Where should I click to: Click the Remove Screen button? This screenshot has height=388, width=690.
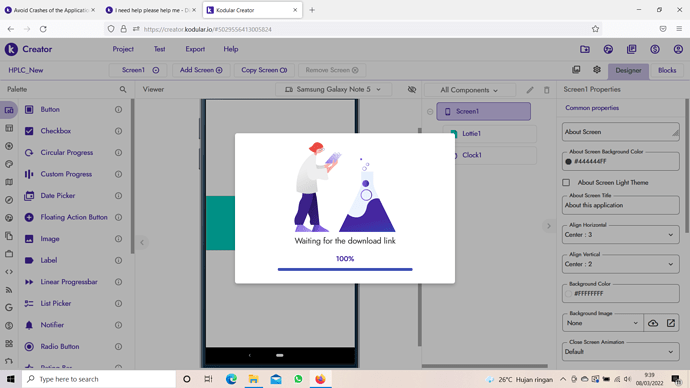332,70
